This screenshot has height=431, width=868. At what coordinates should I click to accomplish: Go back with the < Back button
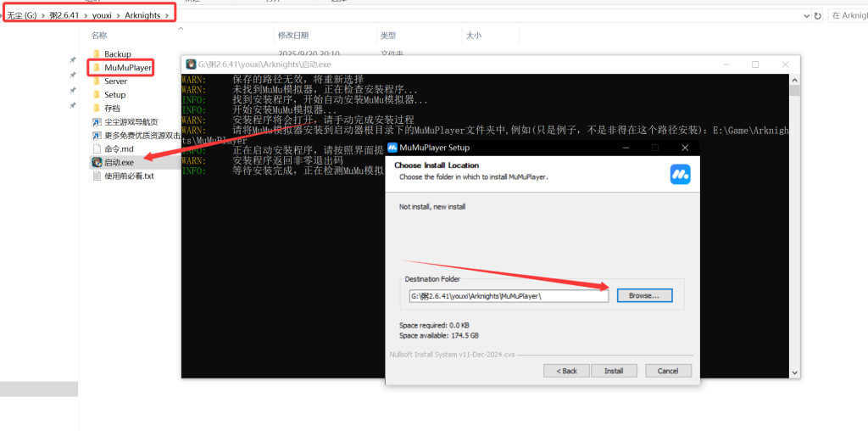pyautogui.click(x=566, y=371)
